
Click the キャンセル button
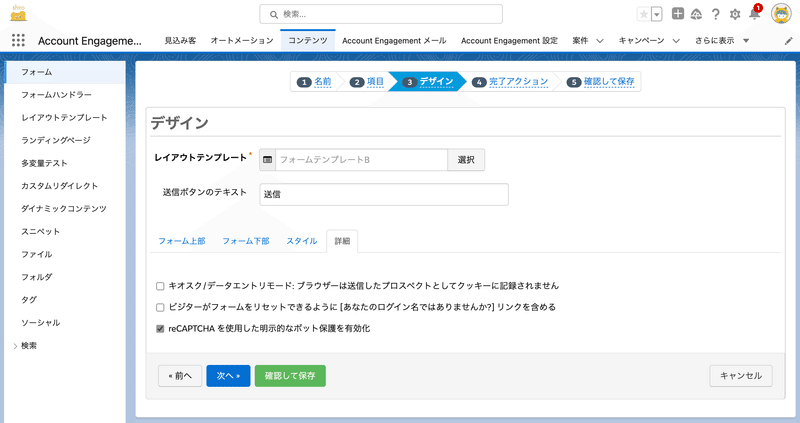[741, 376]
